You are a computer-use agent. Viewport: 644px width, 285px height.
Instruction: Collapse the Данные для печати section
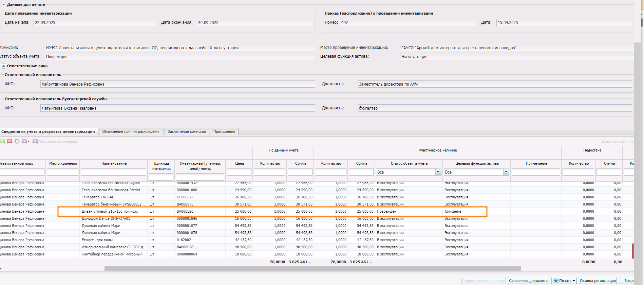3,4
